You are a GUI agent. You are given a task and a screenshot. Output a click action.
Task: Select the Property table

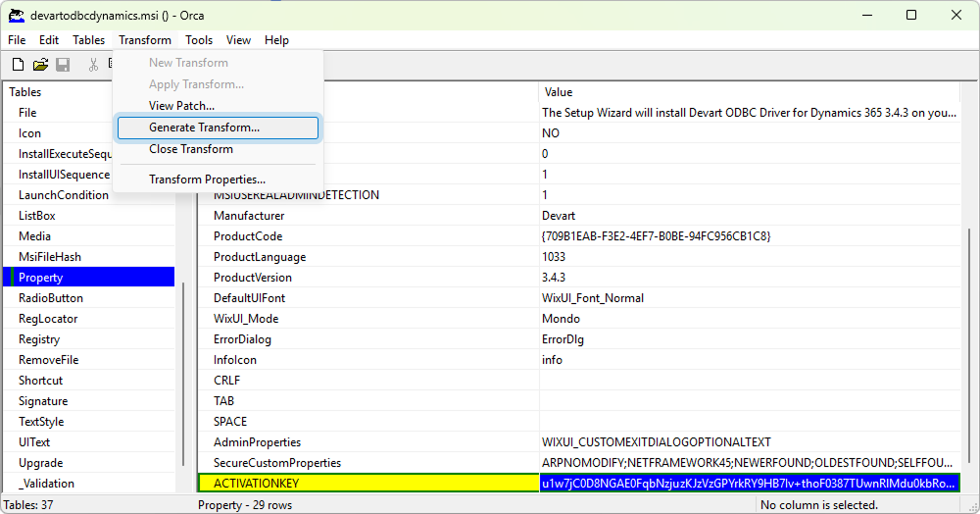89,278
